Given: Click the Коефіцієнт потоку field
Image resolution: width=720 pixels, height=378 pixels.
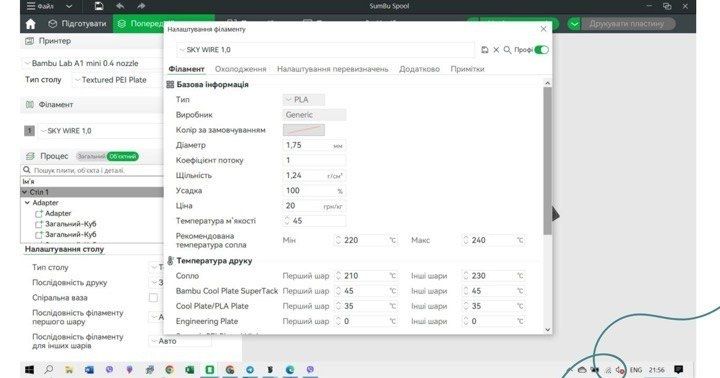Looking at the screenshot, I should (x=314, y=160).
